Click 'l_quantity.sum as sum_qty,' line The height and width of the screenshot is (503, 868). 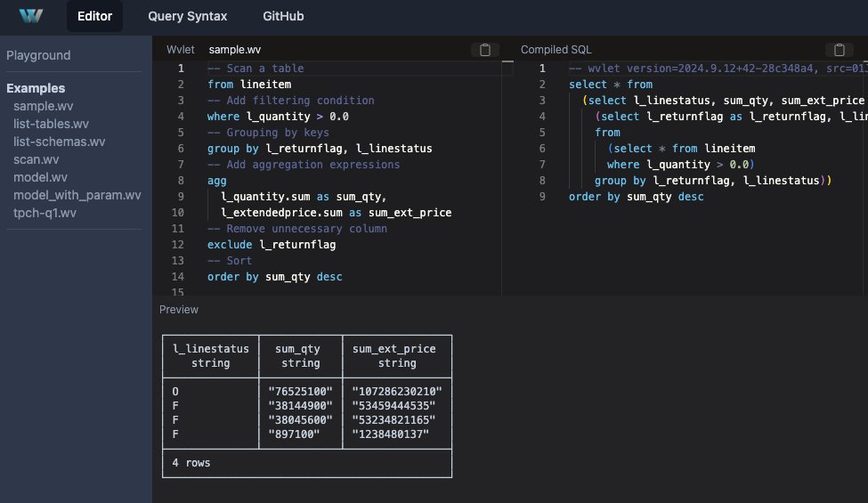[304, 197]
